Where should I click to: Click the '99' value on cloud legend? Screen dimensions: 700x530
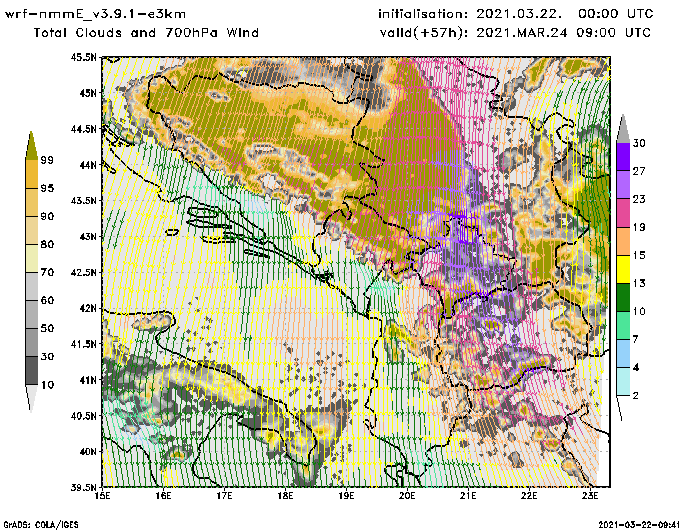coord(47,160)
